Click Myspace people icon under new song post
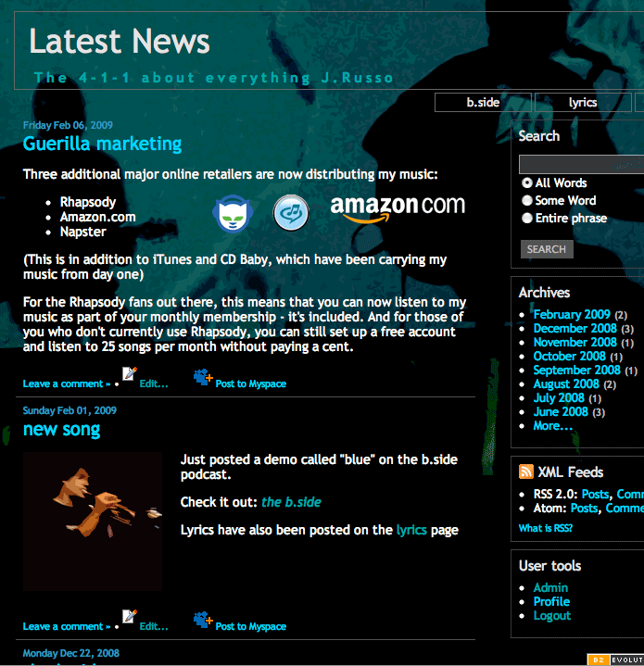The width and height of the screenshot is (644, 666). tap(203, 620)
